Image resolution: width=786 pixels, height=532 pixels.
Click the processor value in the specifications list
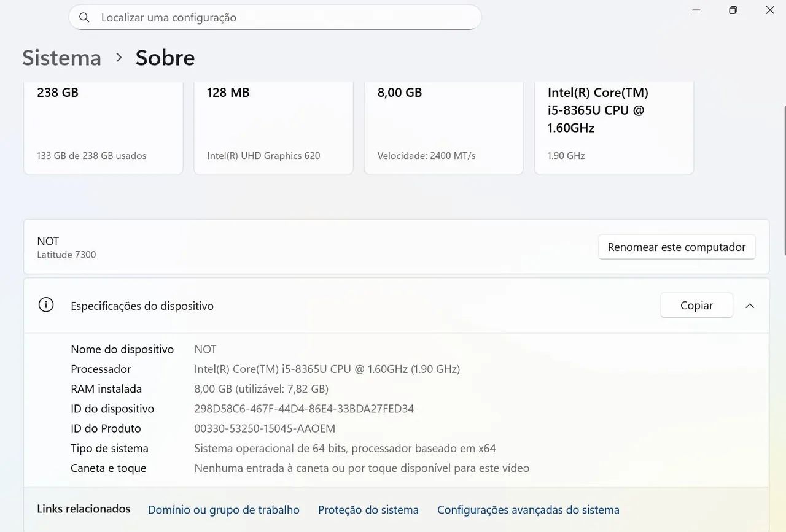[327, 369]
